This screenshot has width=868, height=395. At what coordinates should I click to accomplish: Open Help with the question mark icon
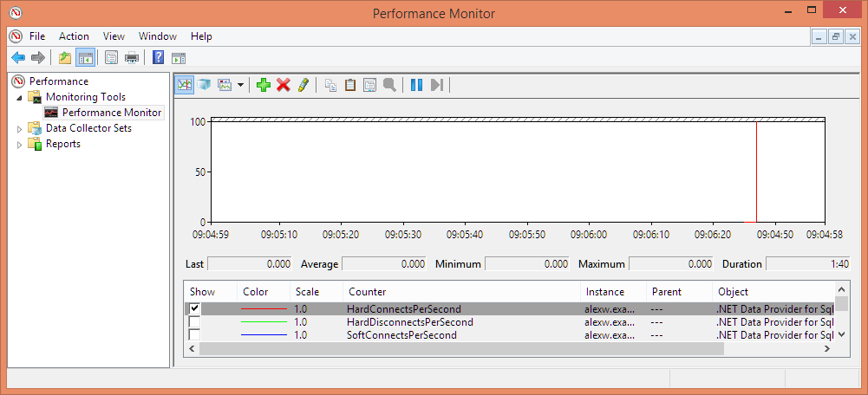[159, 57]
